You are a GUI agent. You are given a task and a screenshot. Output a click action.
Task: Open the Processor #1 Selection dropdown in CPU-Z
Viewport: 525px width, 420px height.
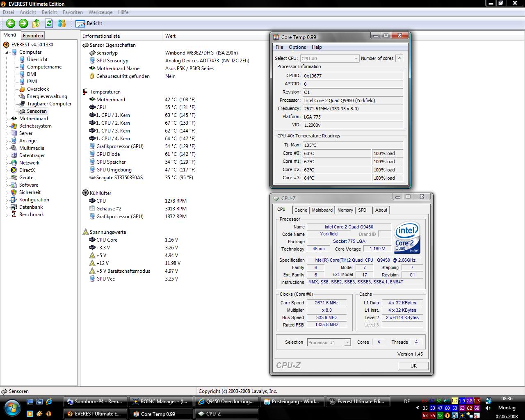point(329,342)
